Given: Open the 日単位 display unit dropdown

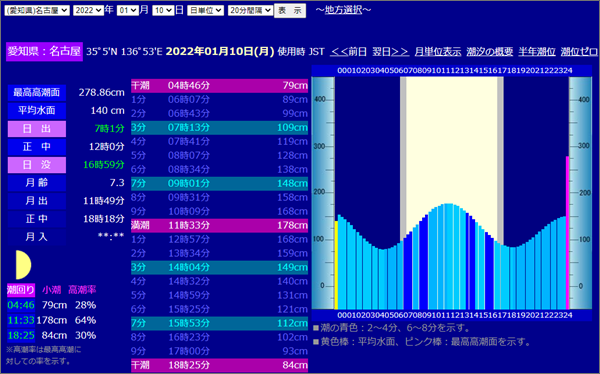Looking at the screenshot, I should [205, 10].
